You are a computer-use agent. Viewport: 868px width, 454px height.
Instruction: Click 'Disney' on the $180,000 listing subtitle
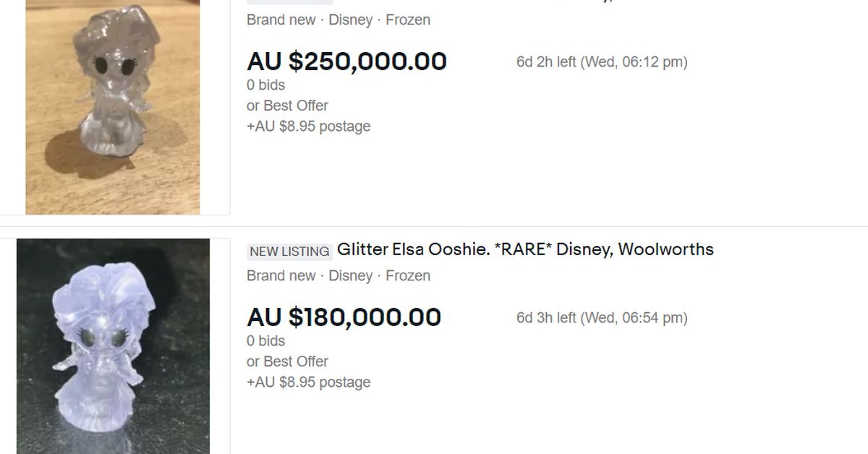pyautogui.click(x=350, y=276)
